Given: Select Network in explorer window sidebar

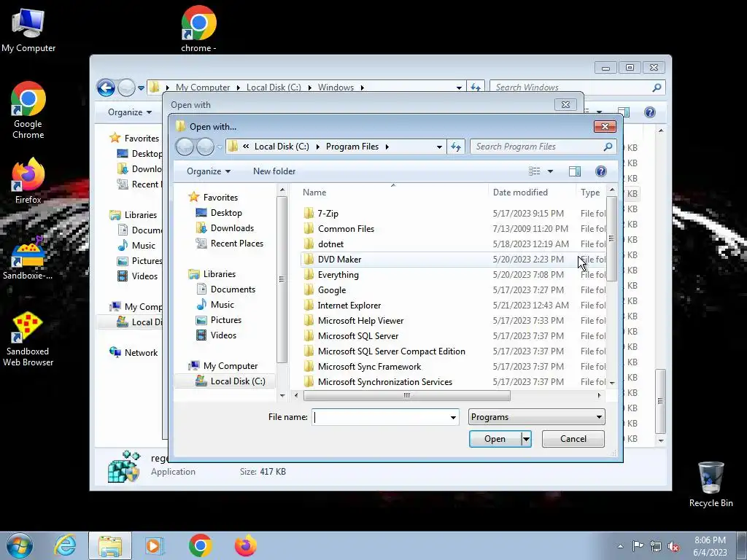Looking at the screenshot, I should (x=141, y=353).
